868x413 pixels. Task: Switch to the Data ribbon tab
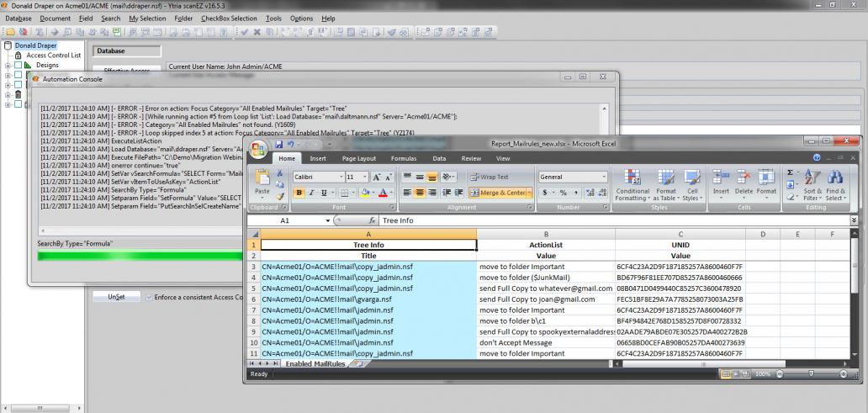[439, 158]
